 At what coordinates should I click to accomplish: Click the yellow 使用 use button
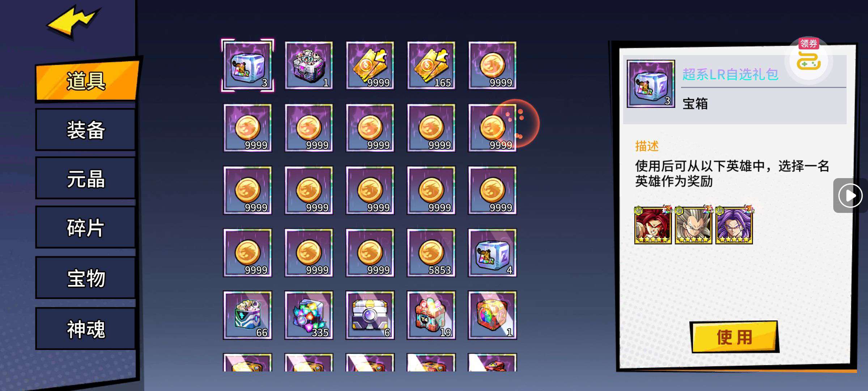click(734, 337)
